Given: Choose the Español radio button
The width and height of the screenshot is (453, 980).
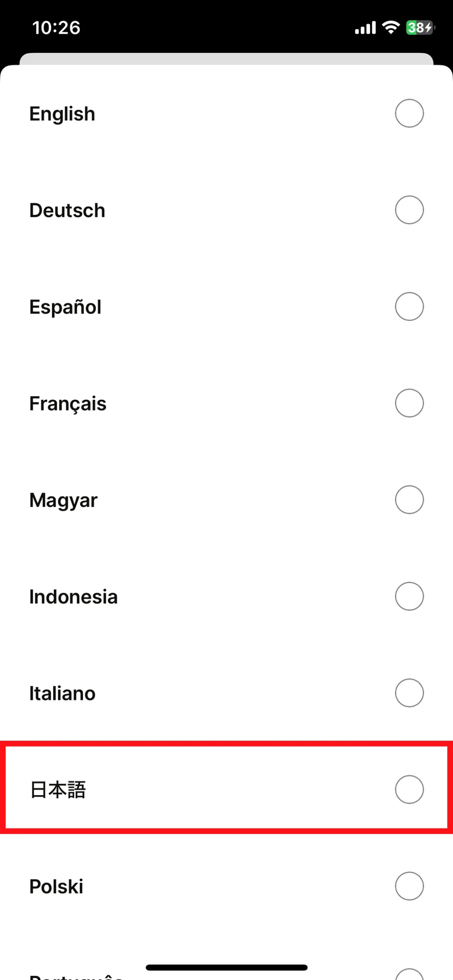Looking at the screenshot, I should click(x=409, y=306).
